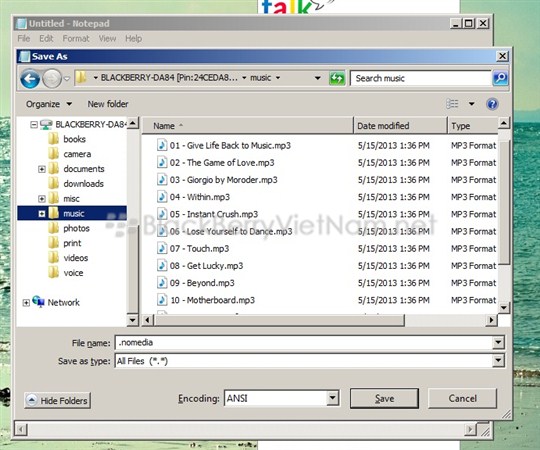Screen dimensions: 540x450
Task: Open the Organize menu
Action: (49, 104)
